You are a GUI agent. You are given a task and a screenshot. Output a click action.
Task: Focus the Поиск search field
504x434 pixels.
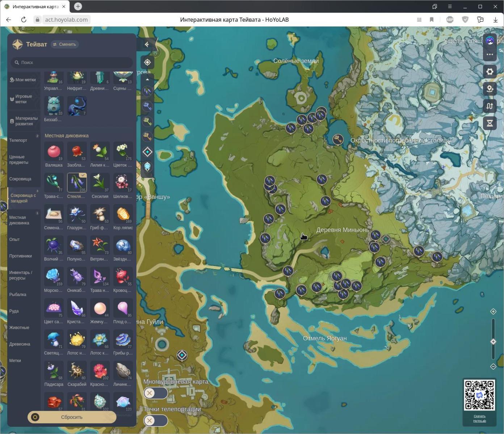pyautogui.click(x=72, y=63)
